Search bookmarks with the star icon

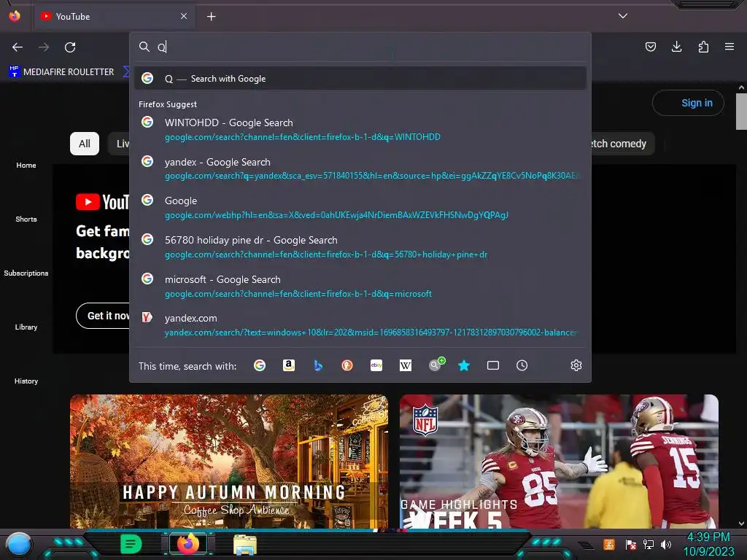pos(464,365)
